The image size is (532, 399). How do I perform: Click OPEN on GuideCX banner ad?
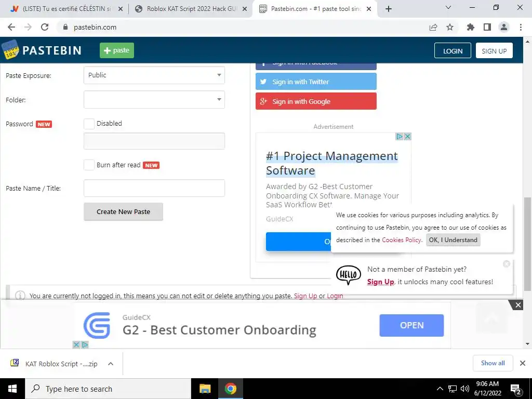coord(411,325)
